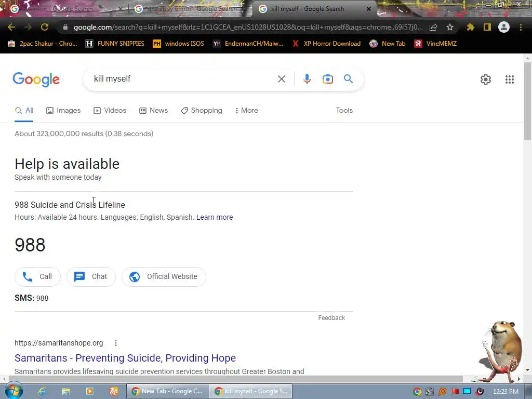Go back using browser back arrow
The height and width of the screenshot is (399, 532).
(11, 27)
